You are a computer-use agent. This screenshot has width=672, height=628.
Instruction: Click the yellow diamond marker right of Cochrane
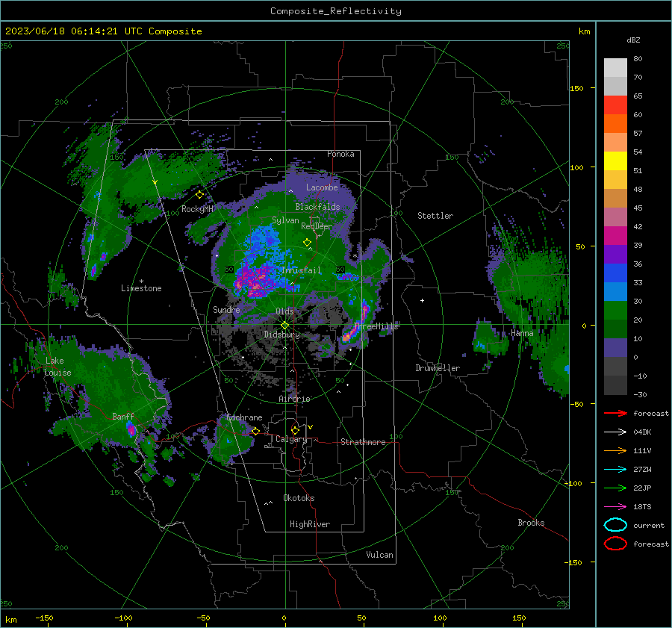tap(255, 431)
